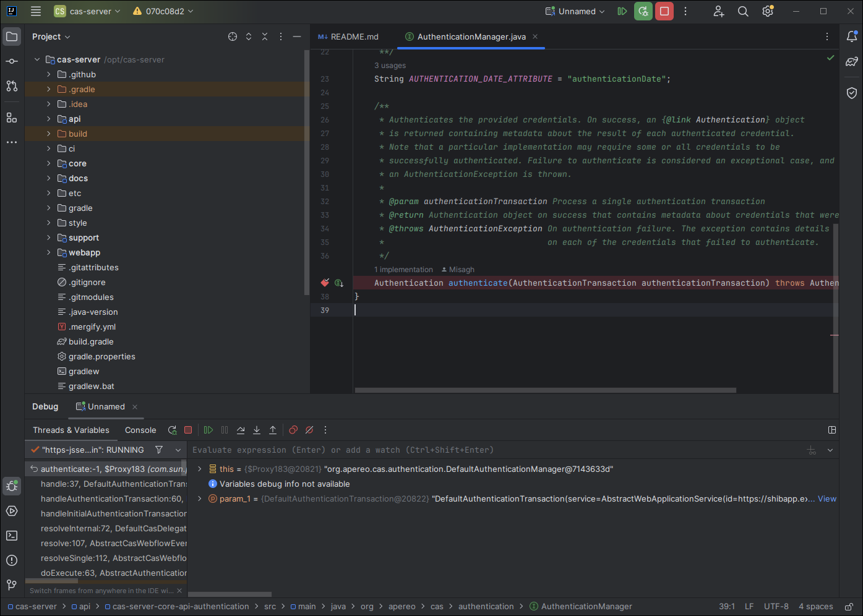Open Search Everywhere magnifier icon
The width and height of the screenshot is (863, 616).
[x=743, y=11]
